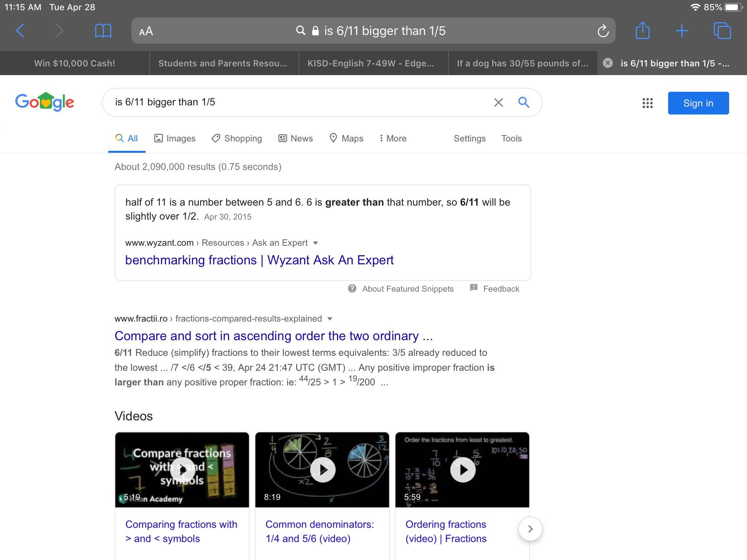Open More search categories menu
This screenshot has width=747, height=560.
tap(393, 139)
